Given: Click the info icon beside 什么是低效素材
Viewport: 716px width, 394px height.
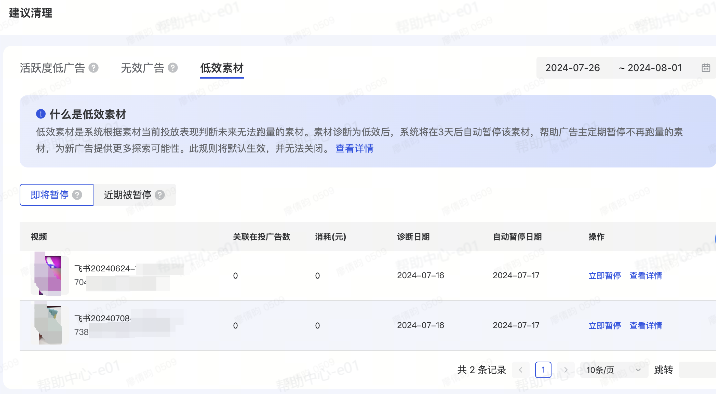Looking at the screenshot, I should (x=41, y=114).
